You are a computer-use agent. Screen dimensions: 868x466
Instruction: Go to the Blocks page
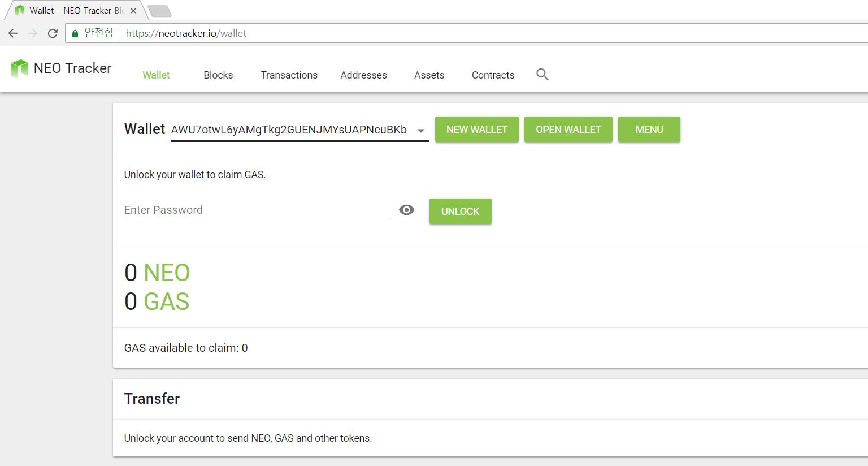coord(218,75)
